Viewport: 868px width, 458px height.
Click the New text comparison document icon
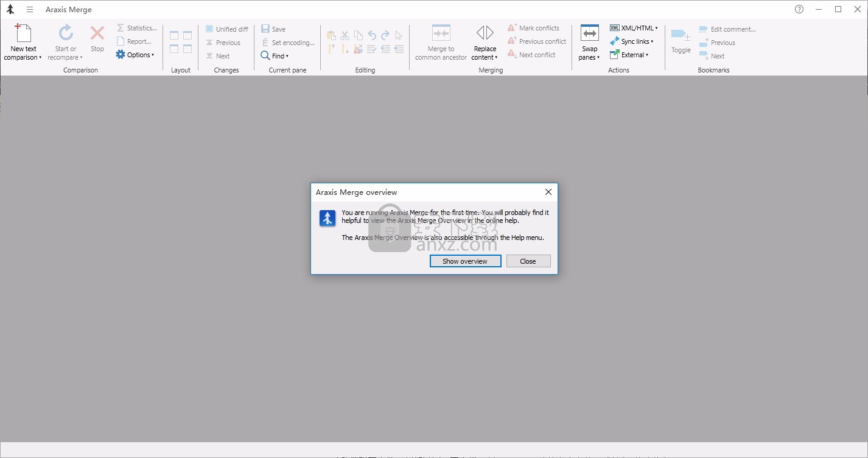coord(23,33)
